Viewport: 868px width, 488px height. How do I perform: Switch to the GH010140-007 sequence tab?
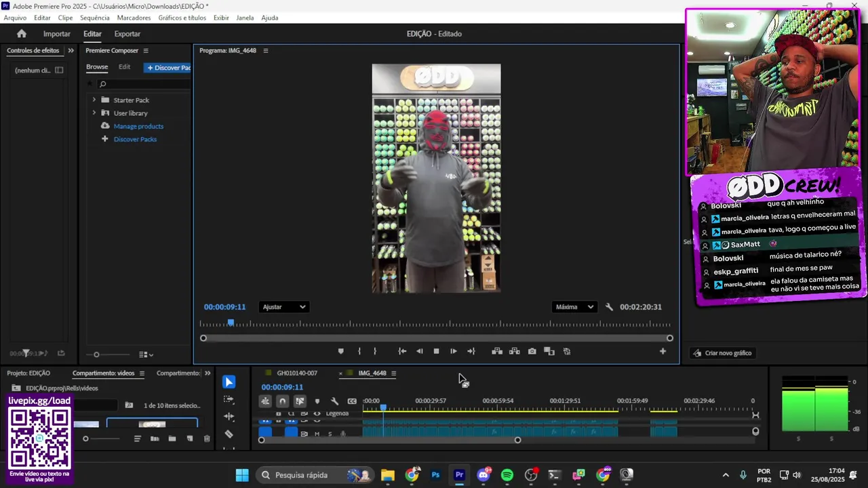pyautogui.click(x=297, y=373)
